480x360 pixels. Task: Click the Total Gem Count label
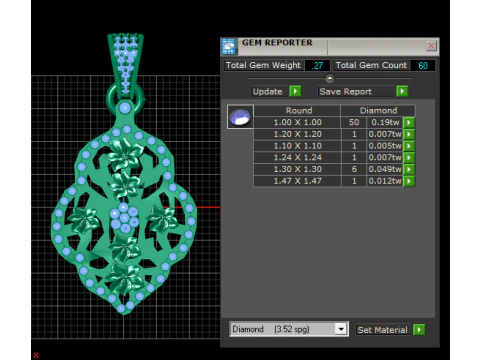(x=371, y=65)
